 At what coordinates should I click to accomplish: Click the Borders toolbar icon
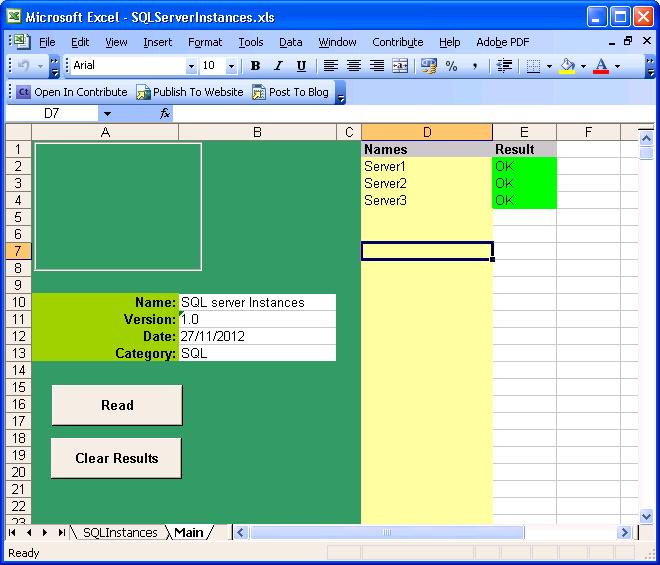point(534,66)
